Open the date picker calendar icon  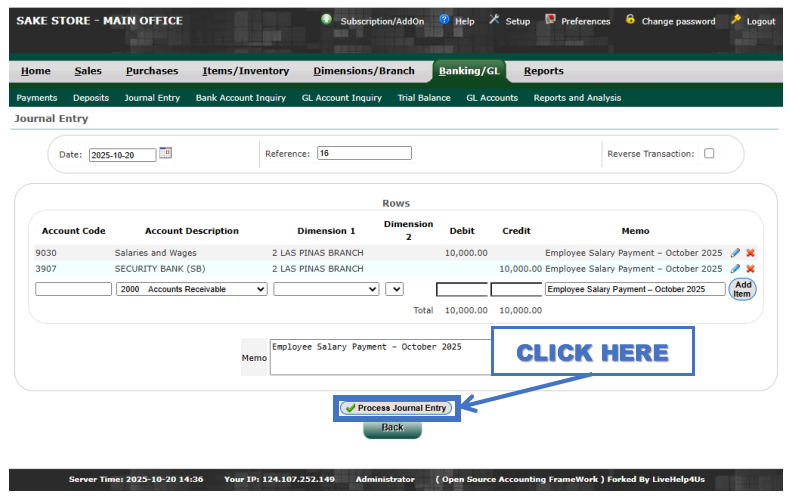click(166, 154)
